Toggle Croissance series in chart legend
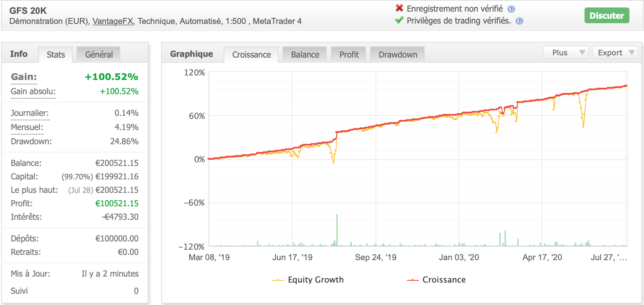The width and height of the screenshot is (644, 305). pos(436,280)
